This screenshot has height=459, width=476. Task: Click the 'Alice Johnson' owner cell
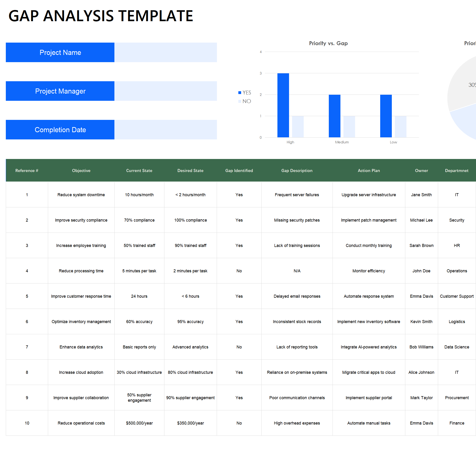pyautogui.click(x=421, y=372)
